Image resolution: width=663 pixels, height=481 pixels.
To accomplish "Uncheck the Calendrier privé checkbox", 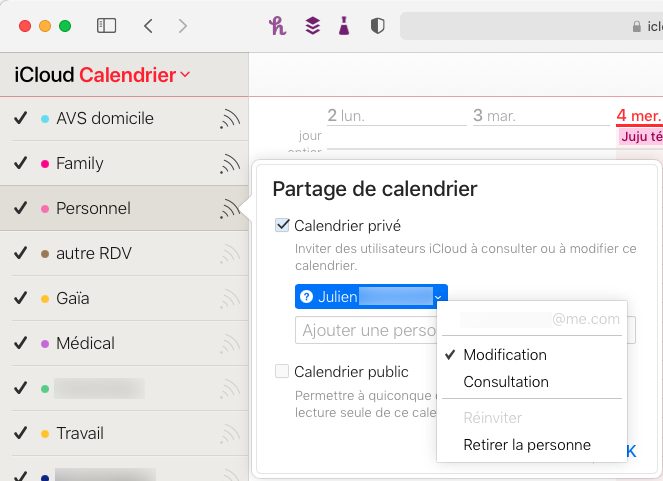I will pos(282,226).
